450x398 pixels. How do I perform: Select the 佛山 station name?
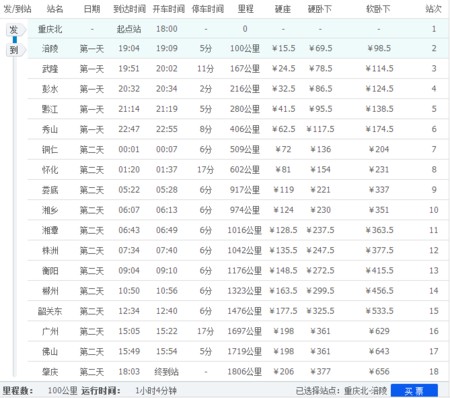pos(50,351)
